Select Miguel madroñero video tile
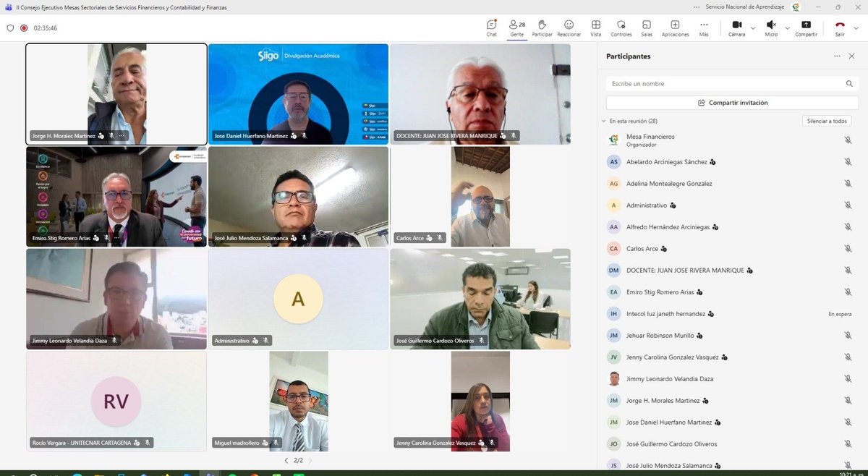Image resolution: width=868 pixels, height=476 pixels. coord(298,401)
